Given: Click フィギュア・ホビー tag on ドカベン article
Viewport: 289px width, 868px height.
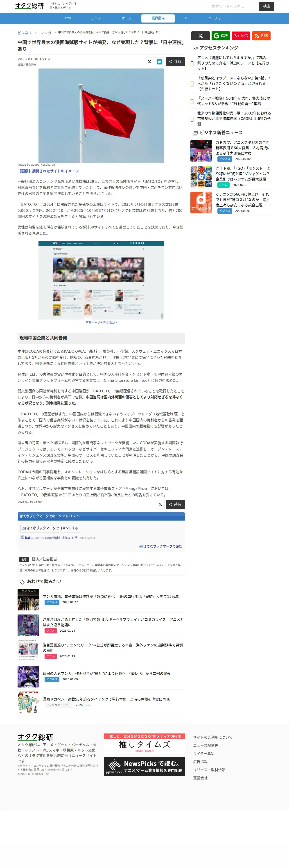Looking at the screenshot, I should 59,705.
